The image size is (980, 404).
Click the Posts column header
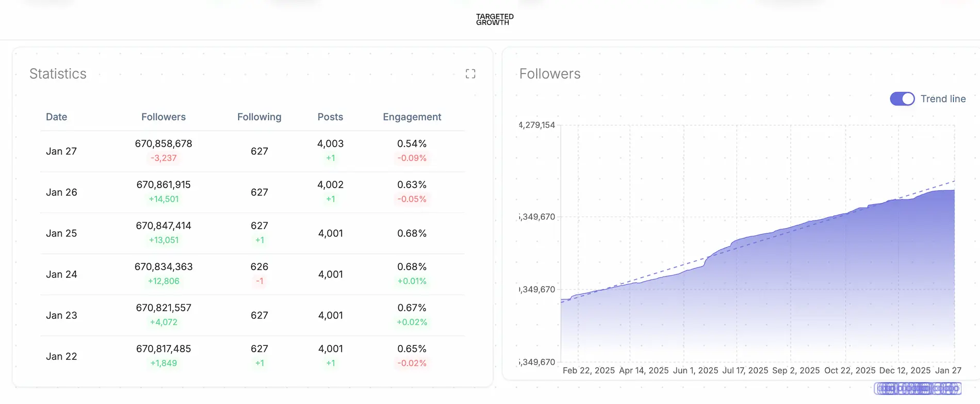click(330, 117)
